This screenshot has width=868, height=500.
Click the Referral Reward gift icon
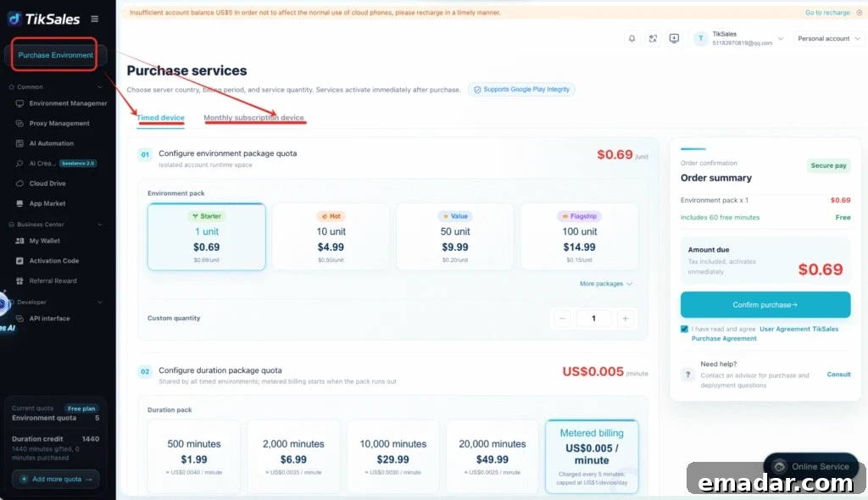[x=19, y=281]
